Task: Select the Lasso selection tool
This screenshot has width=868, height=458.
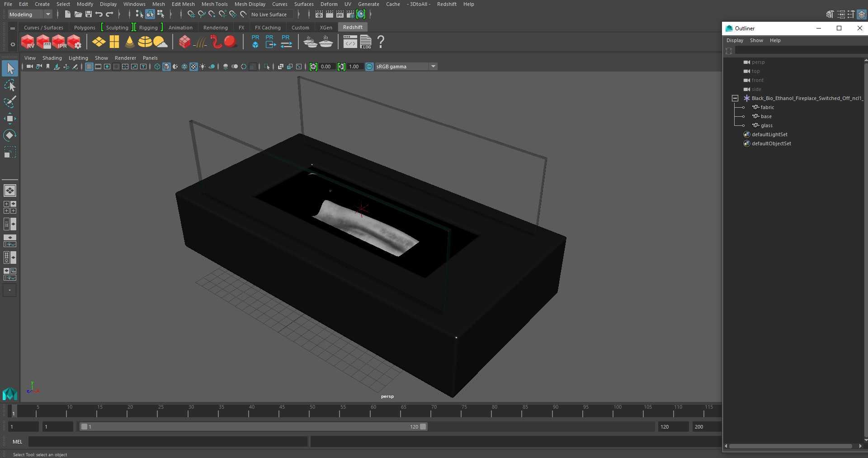Action: tap(9, 86)
